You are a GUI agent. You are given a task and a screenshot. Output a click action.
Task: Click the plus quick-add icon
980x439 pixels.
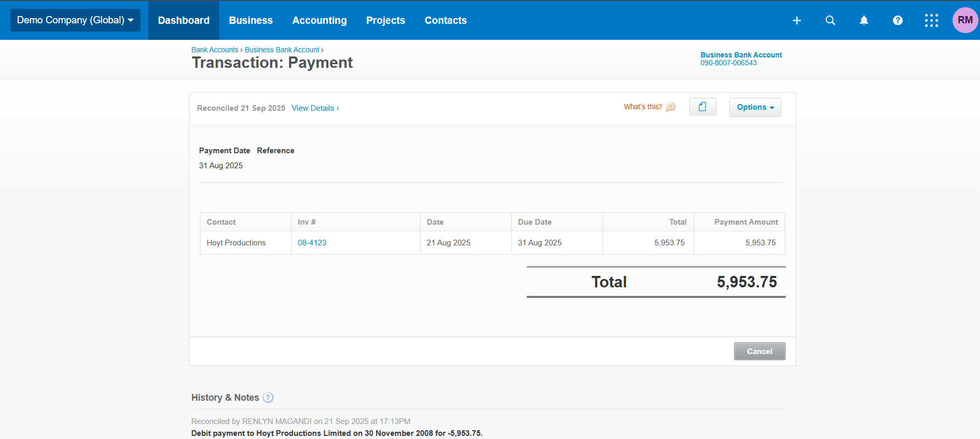[x=797, y=20]
